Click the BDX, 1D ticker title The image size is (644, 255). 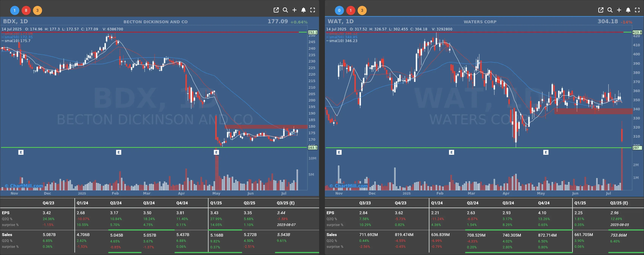16,21
